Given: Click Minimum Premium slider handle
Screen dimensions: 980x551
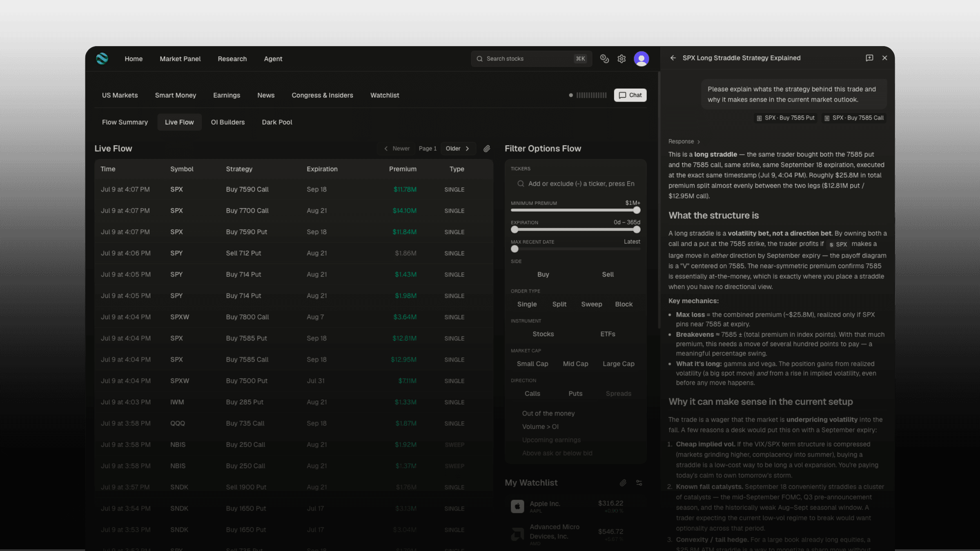Looking at the screenshot, I should click(x=637, y=210).
